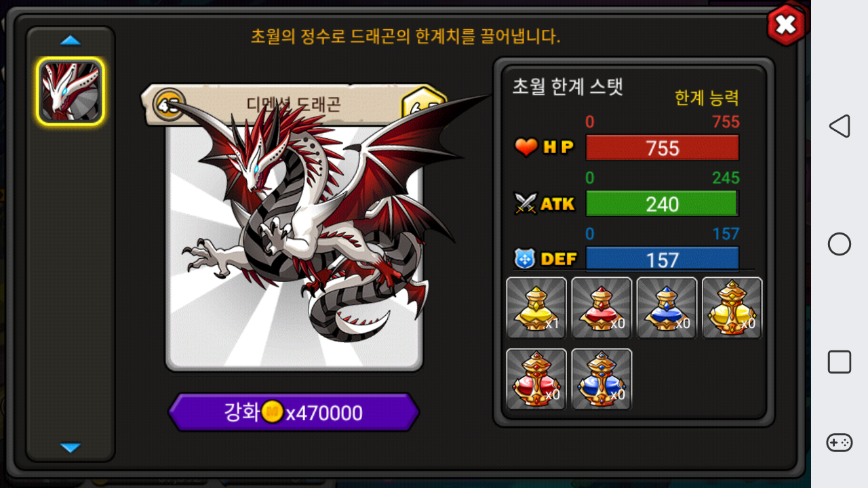Click the green ATK 240 bar

coord(662,203)
